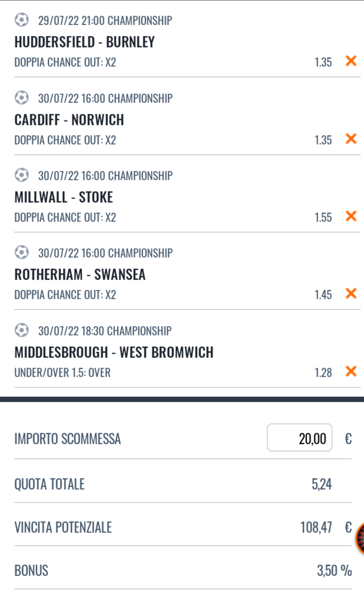364x592 pixels.
Task: Remove the Cardiff - Norwich selection
Action: pos(351,139)
